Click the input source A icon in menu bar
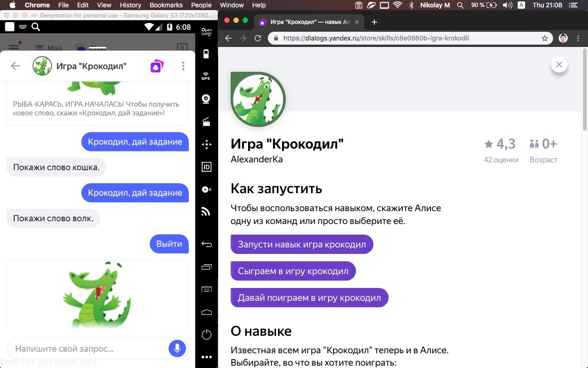The image size is (588, 368). (x=521, y=5)
